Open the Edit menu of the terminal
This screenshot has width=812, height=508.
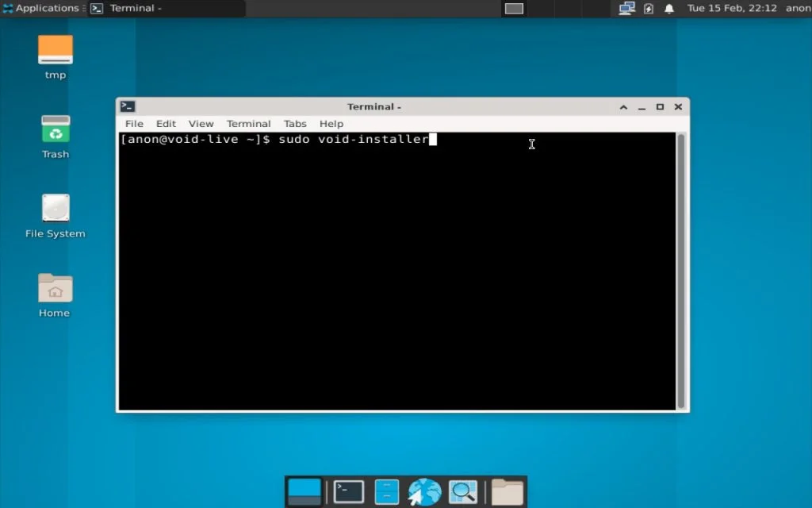[166, 124]
